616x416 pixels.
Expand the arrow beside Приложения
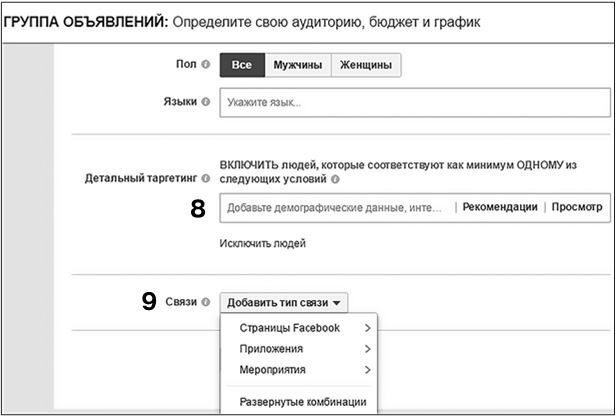click(x=368, y=349)
